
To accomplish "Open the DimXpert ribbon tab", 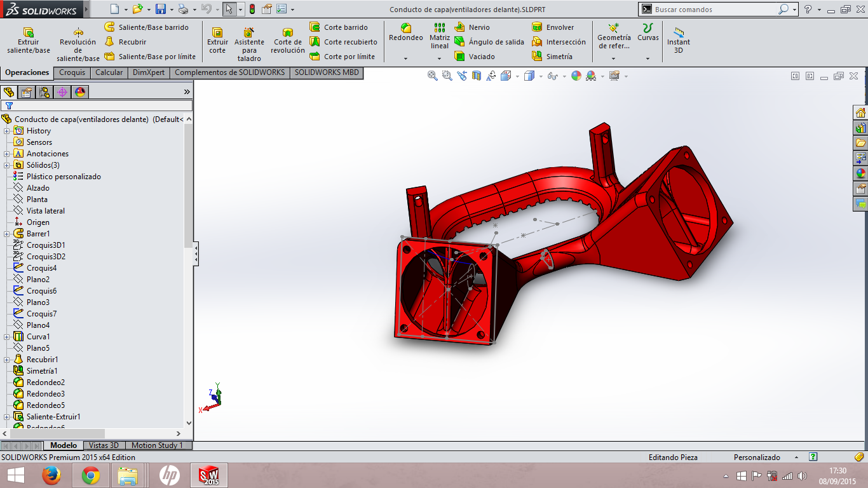I will [149, 72].
